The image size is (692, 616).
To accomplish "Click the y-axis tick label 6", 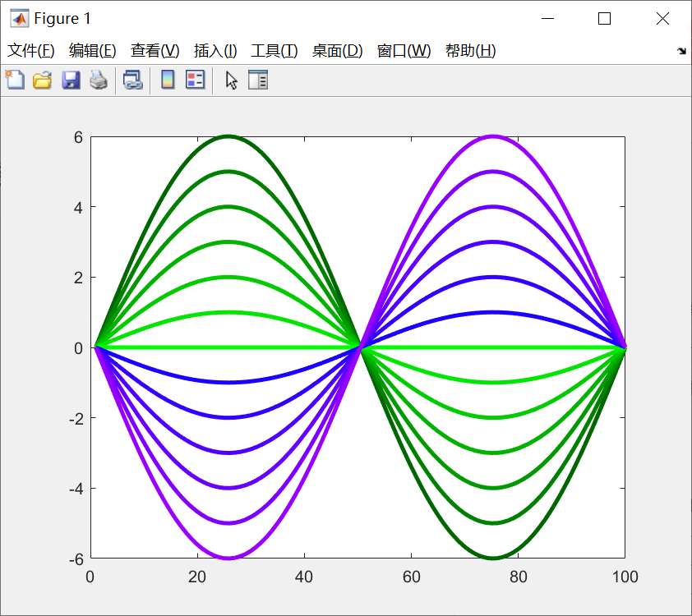I will point(78,138).
